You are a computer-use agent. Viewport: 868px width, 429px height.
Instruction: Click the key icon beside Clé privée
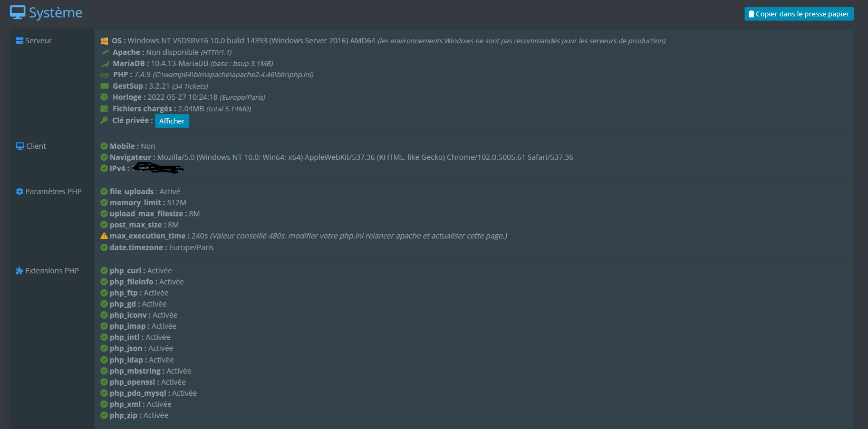click(104, 120)
